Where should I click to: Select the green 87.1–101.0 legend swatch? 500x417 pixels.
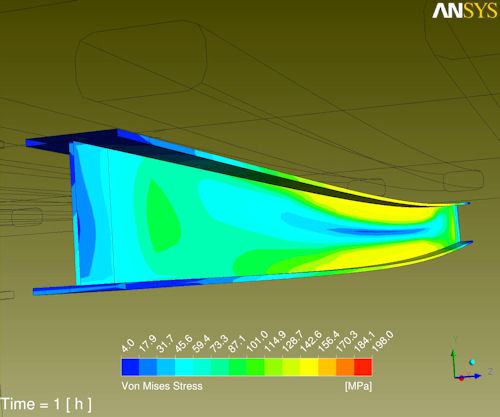(238, 367)
